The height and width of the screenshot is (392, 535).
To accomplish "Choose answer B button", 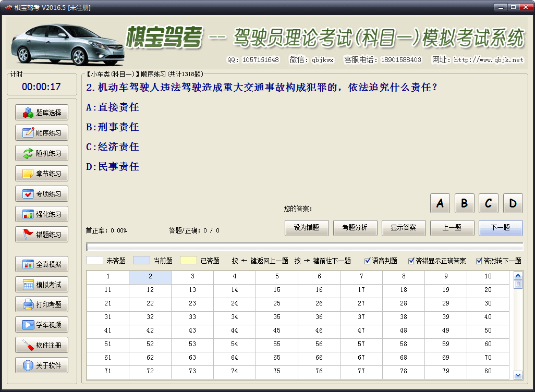I will 464,203.
